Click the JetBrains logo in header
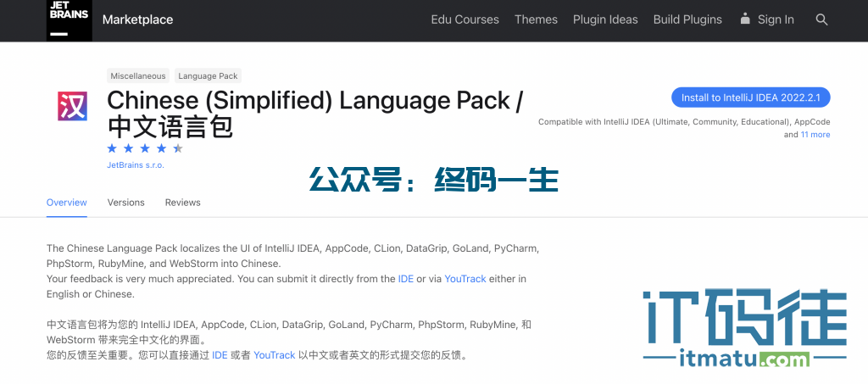The width and height of the screenshot is (868, 384). [69, 19]
